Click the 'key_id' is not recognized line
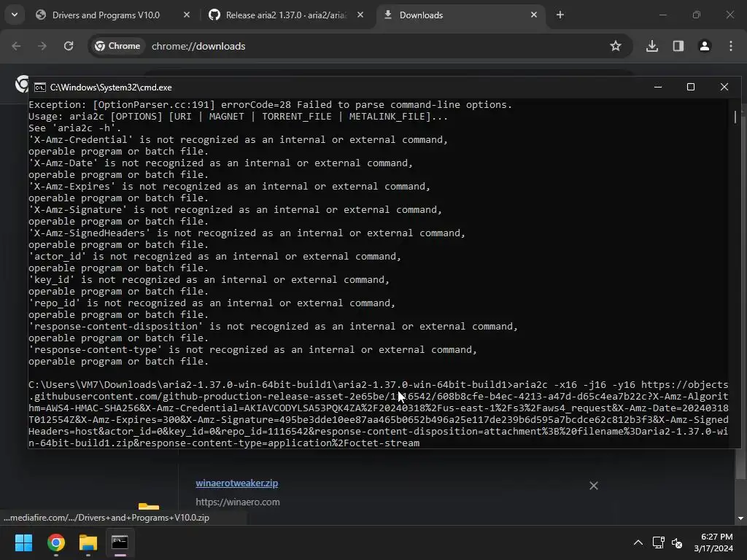Screen dimensions: 747x560 tap(209, 279)
